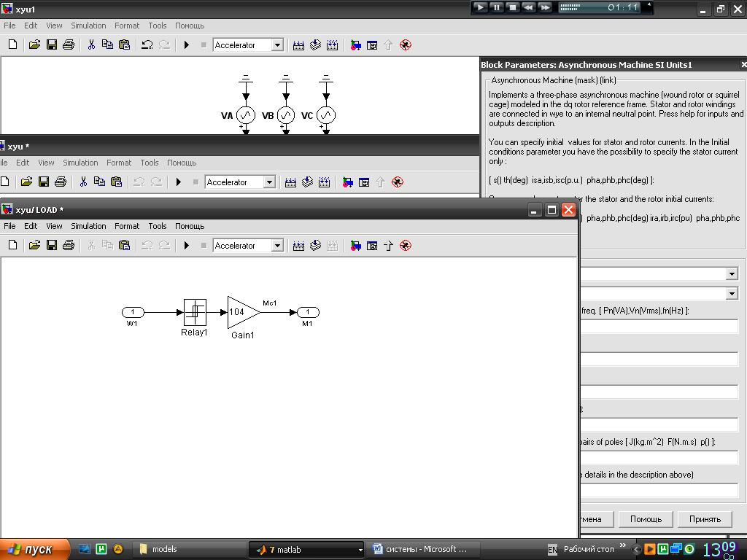Click the пуск start button

(34, 550)
